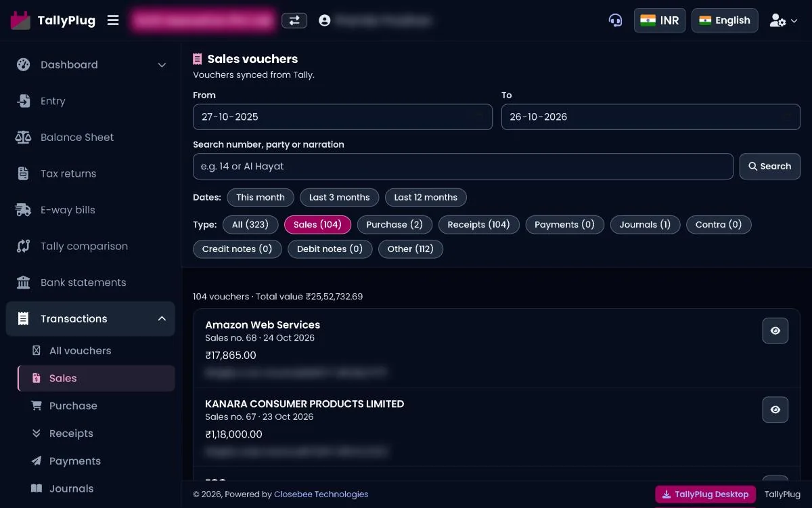
Task: Open the English language selector
Action: coord(725,20)
